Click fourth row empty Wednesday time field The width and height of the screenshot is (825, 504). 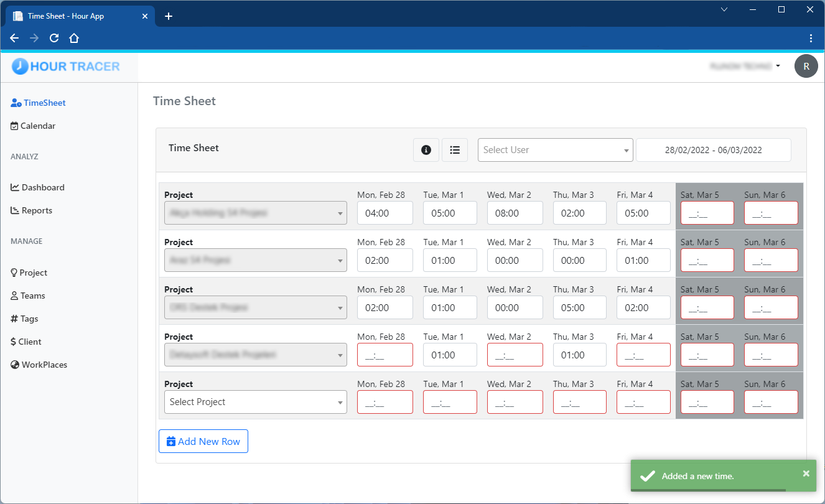[x=515, y=355]
